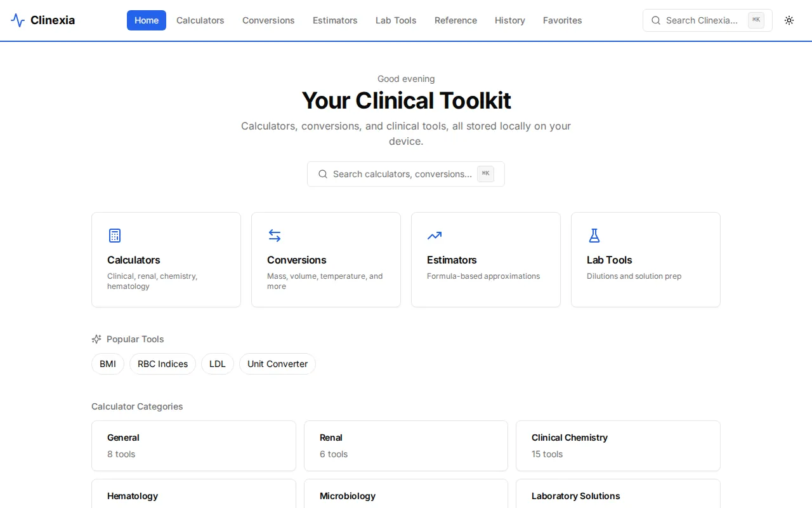Open the Renal category with 6 tools
Viewport: 812px width, 508px height.
(406, 446)
